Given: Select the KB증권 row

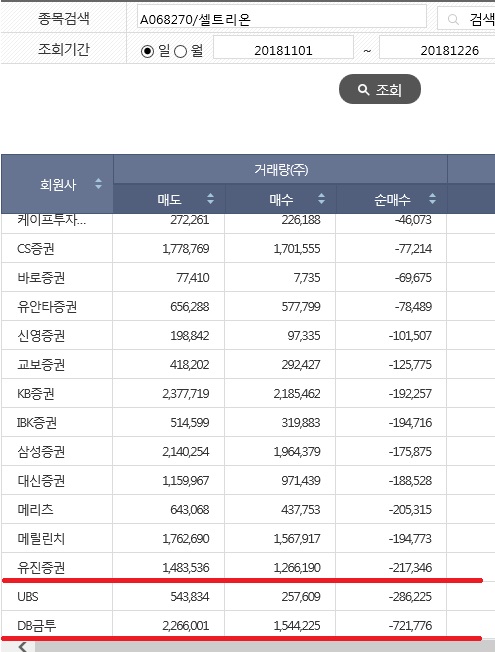Looking at the screenshot, I should pos(248,393).
